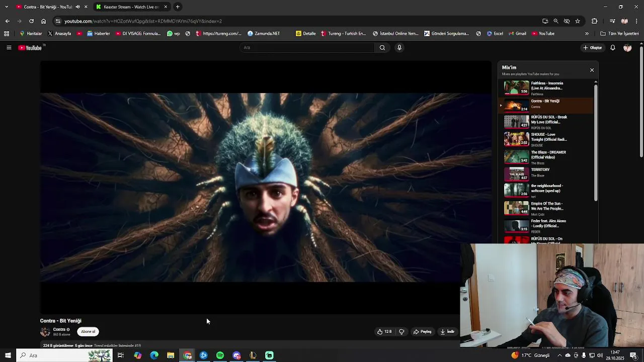Start voice search with the microphone icon
Viewport: 644px width, 362px height.
(399, 48)
